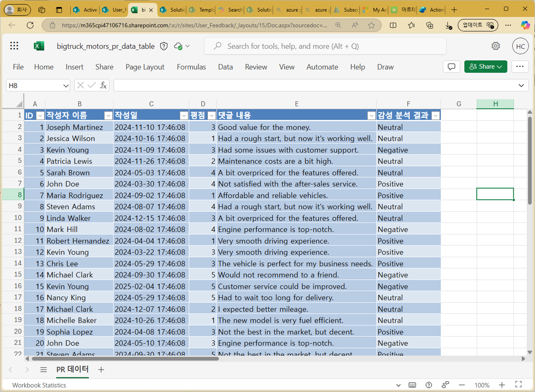
Task: Switch to the Insert ribbon tab
Action: click(75, 67)
